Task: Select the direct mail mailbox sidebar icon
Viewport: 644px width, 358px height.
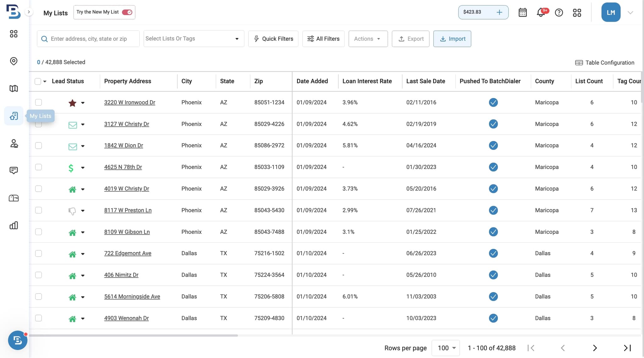Action: click(x=13, y=198)
